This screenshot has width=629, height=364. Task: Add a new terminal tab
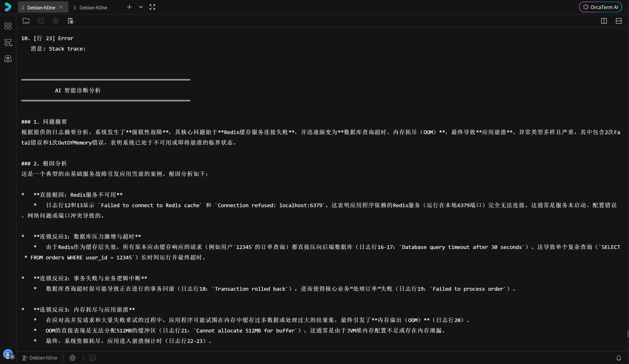(x=129, y=7)
